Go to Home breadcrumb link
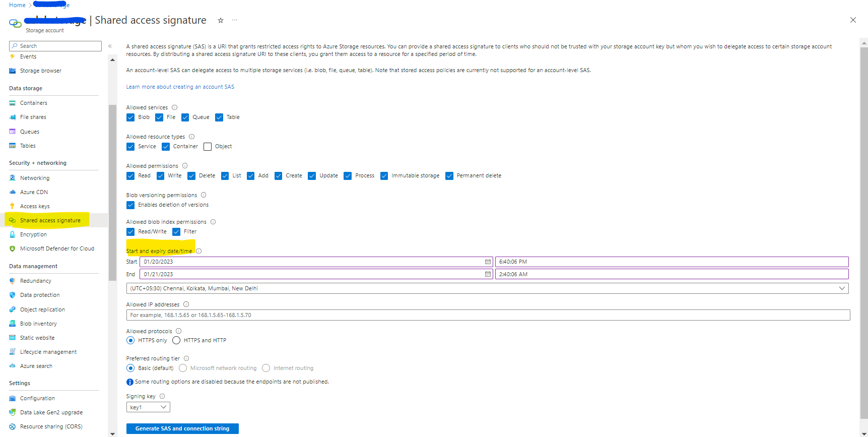This screenshot has height=437, width=868. [17, 5]
